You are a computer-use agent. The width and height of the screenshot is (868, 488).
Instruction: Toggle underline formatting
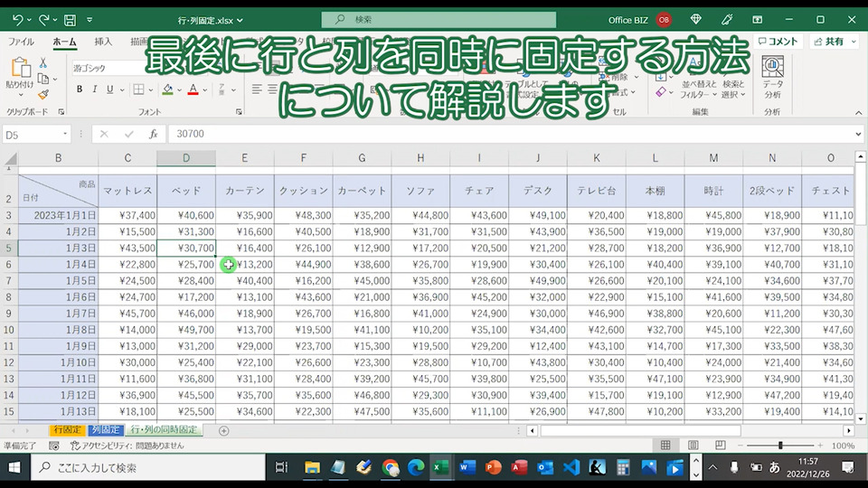coord(109,89)
